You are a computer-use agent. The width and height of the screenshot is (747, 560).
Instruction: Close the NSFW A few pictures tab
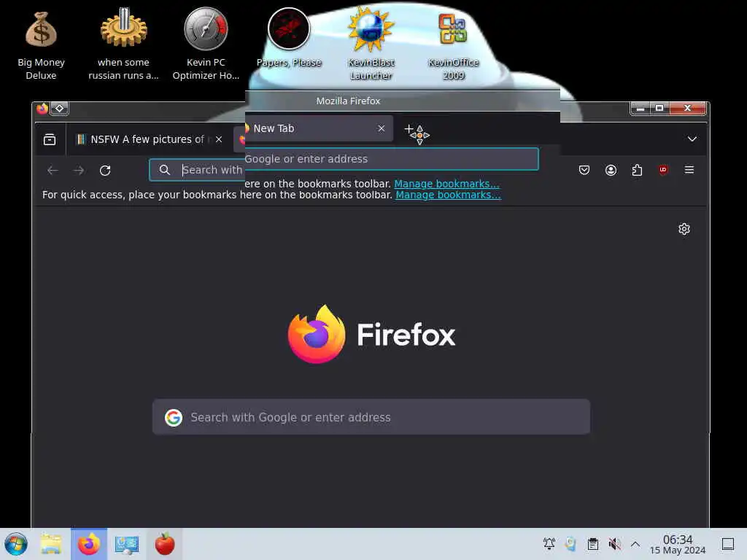tap(219, 139)
